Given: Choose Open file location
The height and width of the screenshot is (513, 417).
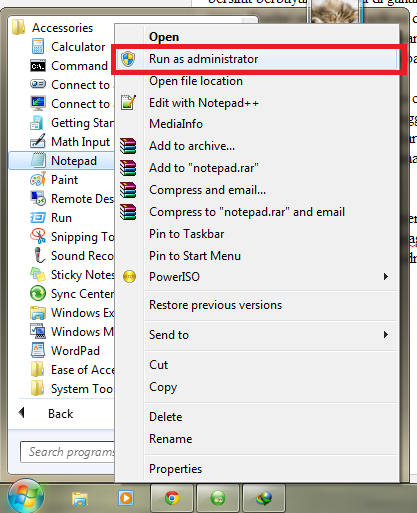Looking at the screenshot, I should (196, 81).
